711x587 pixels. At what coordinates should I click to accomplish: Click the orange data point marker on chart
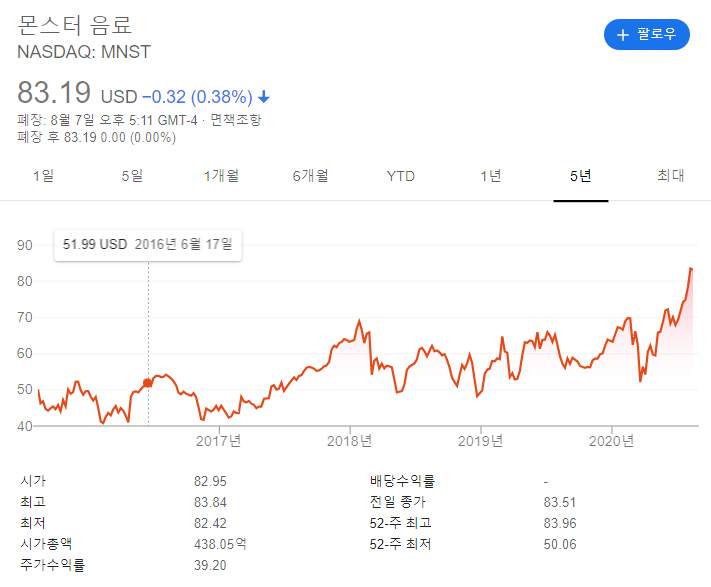point(148,383)
